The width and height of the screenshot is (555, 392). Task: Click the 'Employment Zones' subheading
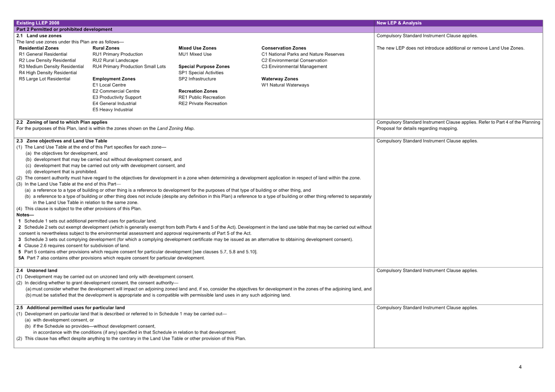(114, 79)
